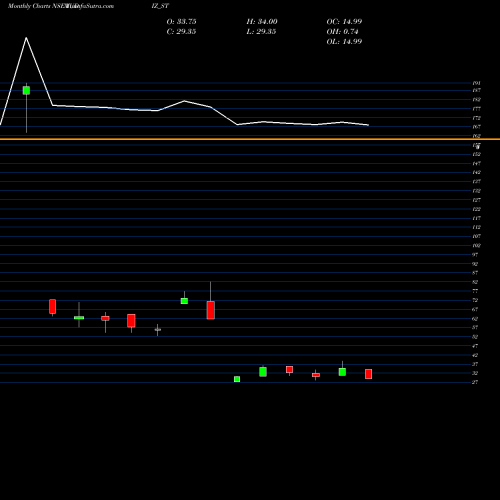Click the '72' price axis label

point(475,300)
